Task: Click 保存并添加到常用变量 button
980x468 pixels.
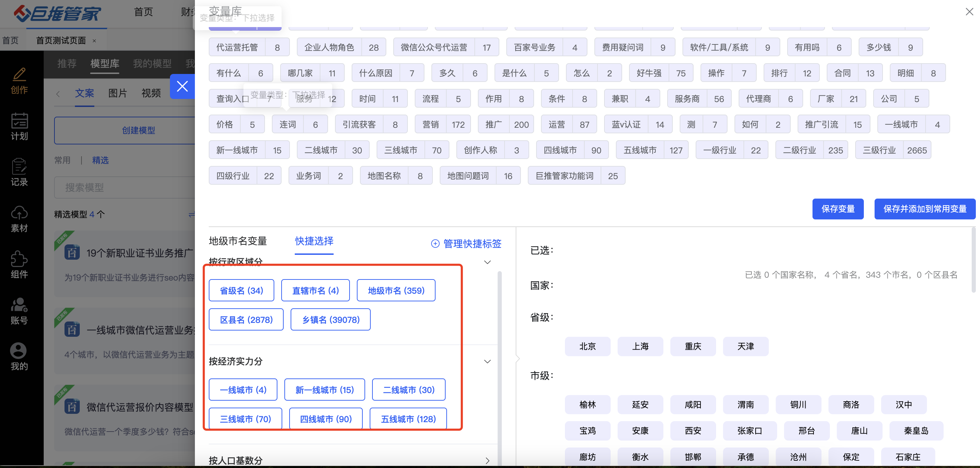Action: pos(925,209)
